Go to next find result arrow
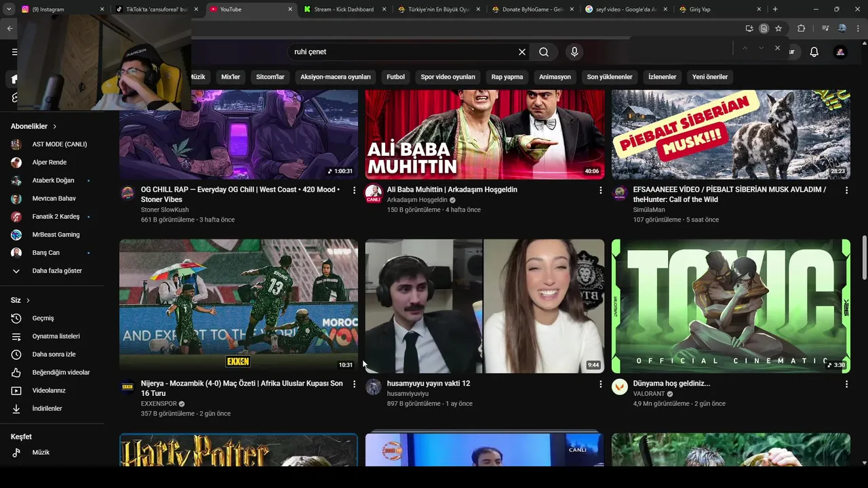The image size is (868, 488). tap(761, 48)
